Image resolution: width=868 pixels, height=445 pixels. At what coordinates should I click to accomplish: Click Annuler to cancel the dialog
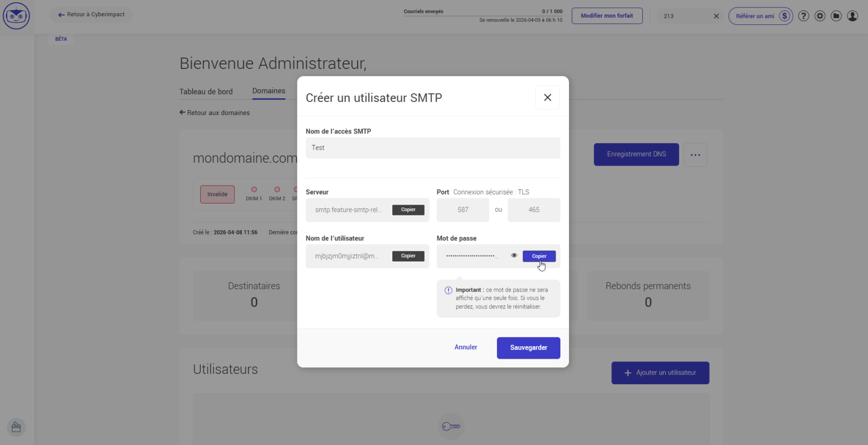tap(465, 347)
